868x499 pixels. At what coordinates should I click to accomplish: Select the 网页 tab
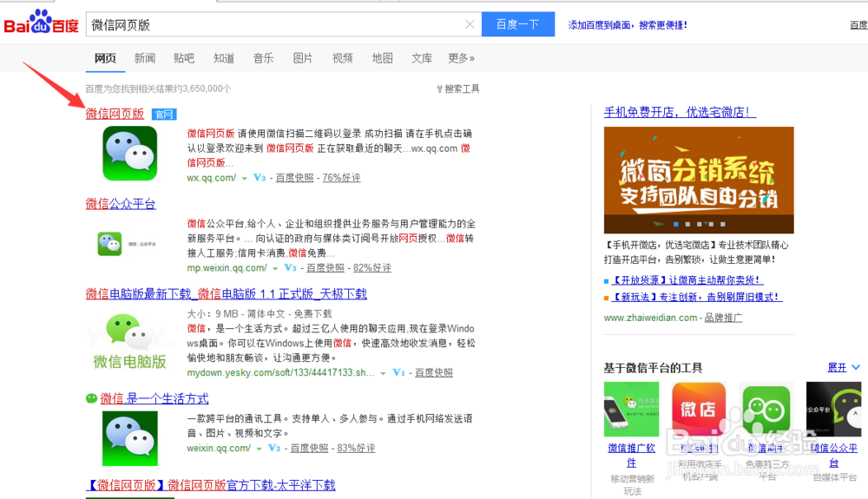click(105, 58)
